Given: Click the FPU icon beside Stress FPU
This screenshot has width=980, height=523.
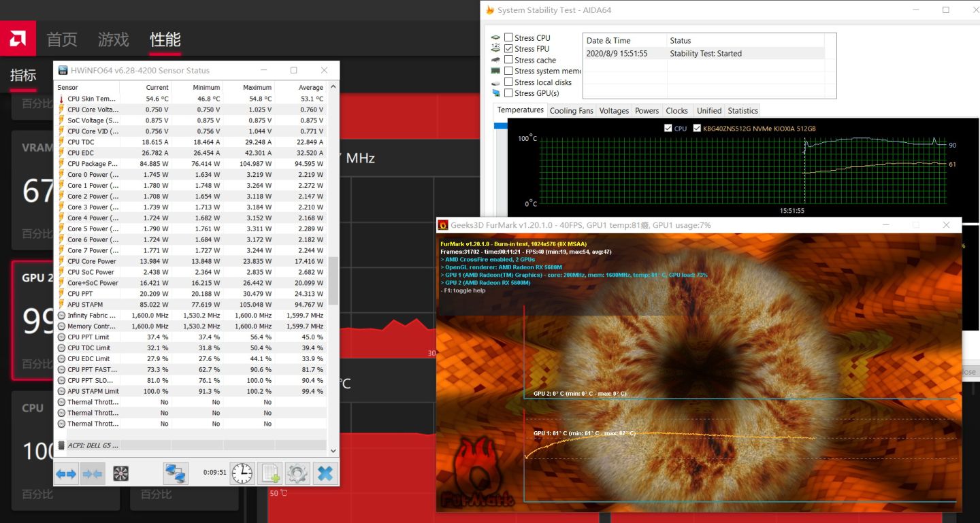Looking at the screenshot, I should tap(495, 48).
